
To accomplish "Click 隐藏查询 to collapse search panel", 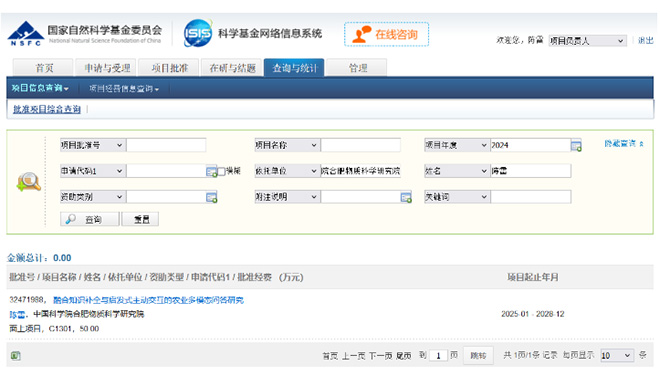I will [x=624, y=144].
